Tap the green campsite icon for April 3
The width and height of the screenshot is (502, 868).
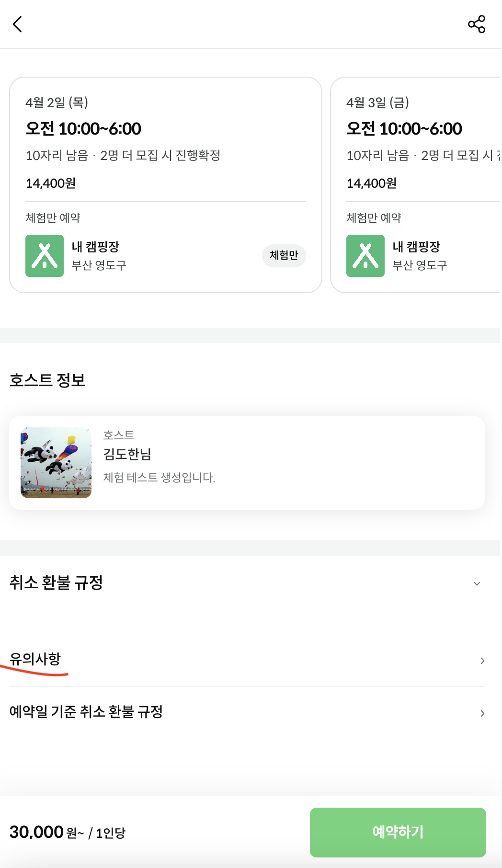365,256
